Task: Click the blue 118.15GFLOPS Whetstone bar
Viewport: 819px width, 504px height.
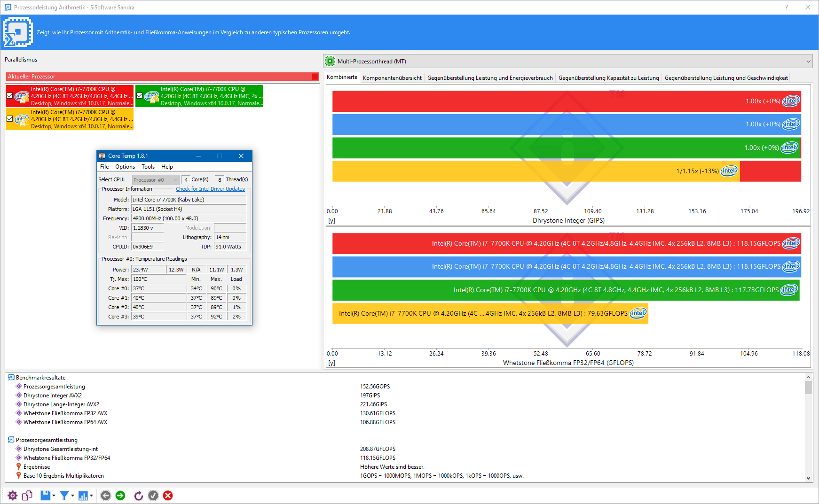Action: 567,266
